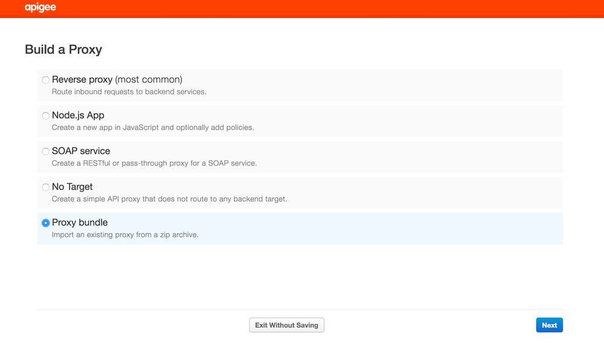The image size is (604, 364).
Task: Click the "Build a Proxy" heading
Action: [x=63, y=50]
